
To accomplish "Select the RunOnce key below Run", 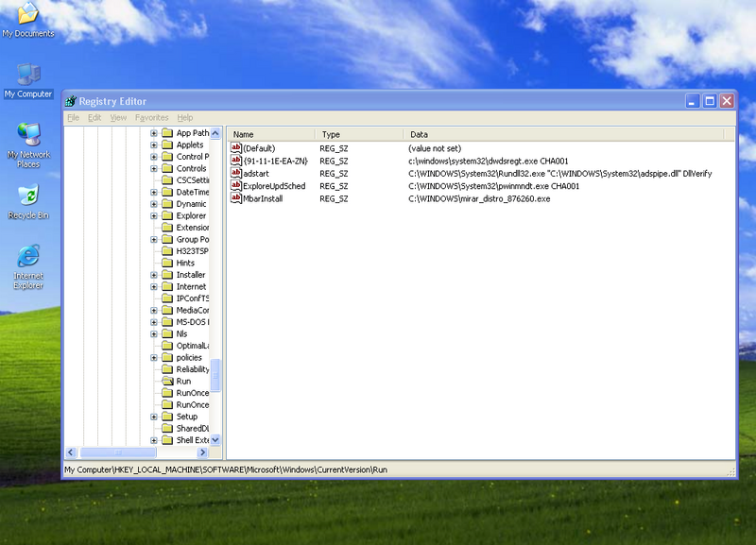I will 193,393.
